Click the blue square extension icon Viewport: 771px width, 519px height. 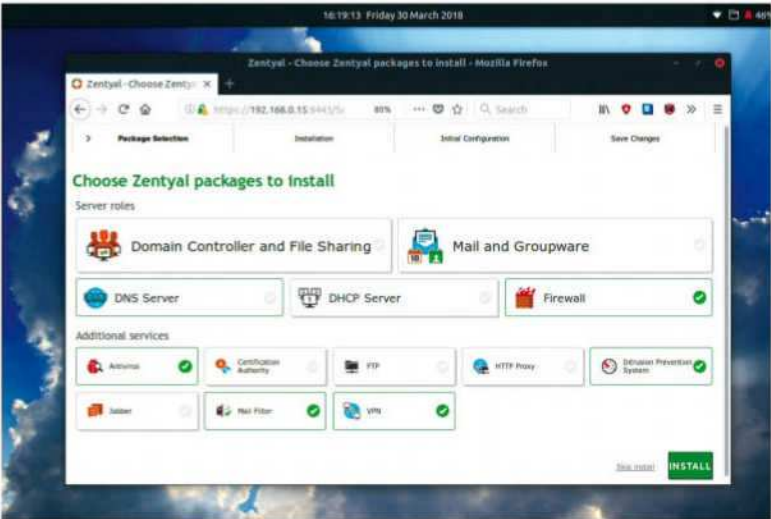tap(648, 109)
